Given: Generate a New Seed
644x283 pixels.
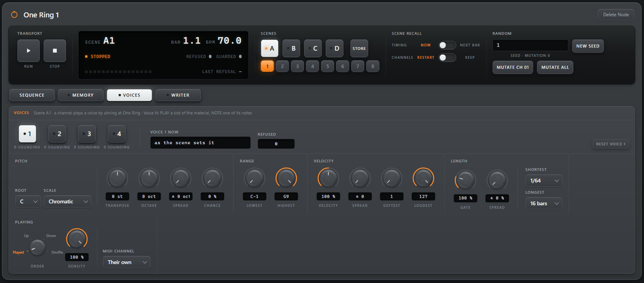Looking at the screenshot, I should pos(588,46).
